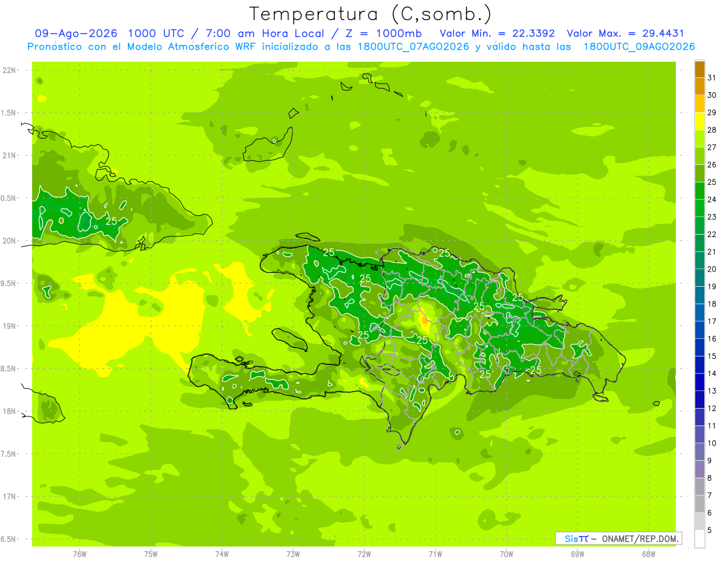Click the '17N' latitude axis label
Image resolution: width=728 pixels, height=562 pixels.
tap(9, 497)
